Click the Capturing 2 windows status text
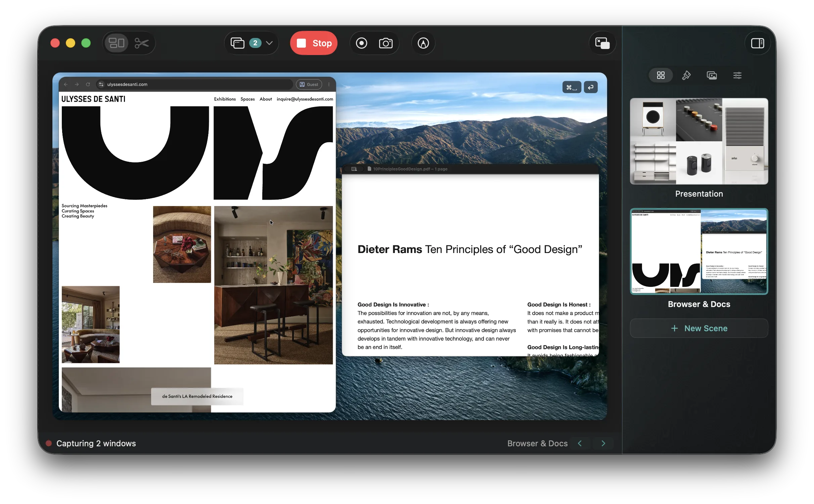Screen dimensions: 814x504 [x=96, y=443]
